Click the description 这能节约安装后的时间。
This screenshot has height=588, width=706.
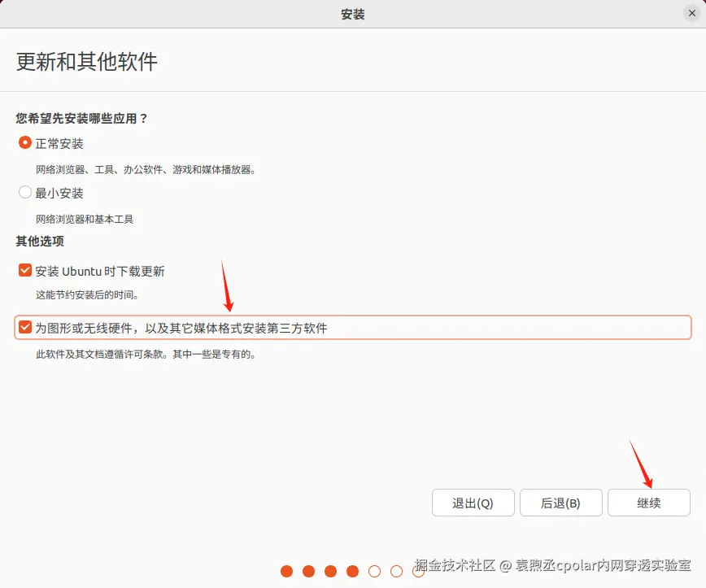coord(88,295)
